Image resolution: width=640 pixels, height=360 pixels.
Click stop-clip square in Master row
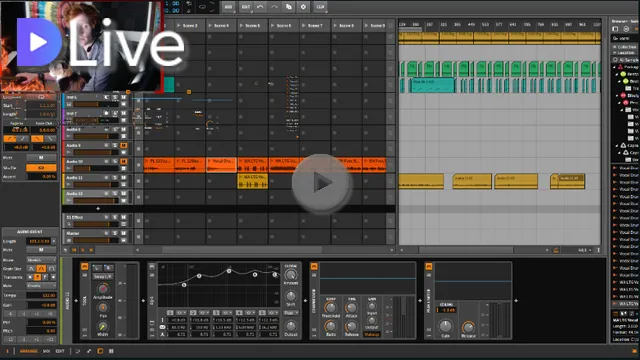click(x=138, y=237)
